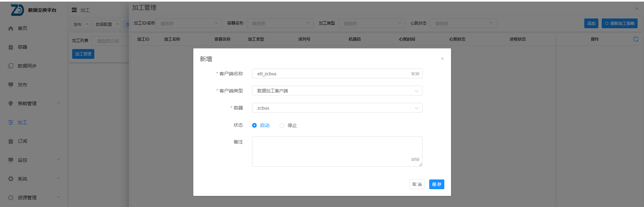Screen dimensions: 644x207
Task: Click the container icon in sidebar
Action: coord(11,47)
